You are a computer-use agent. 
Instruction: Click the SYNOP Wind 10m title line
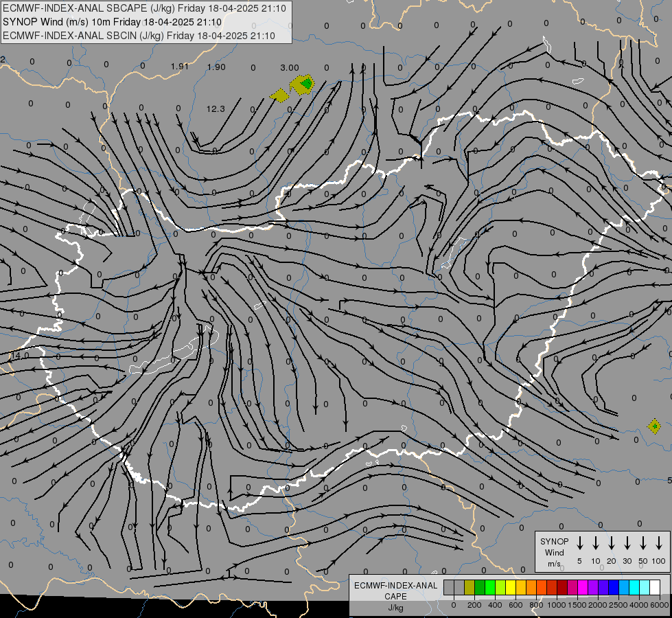pos(113,22)
